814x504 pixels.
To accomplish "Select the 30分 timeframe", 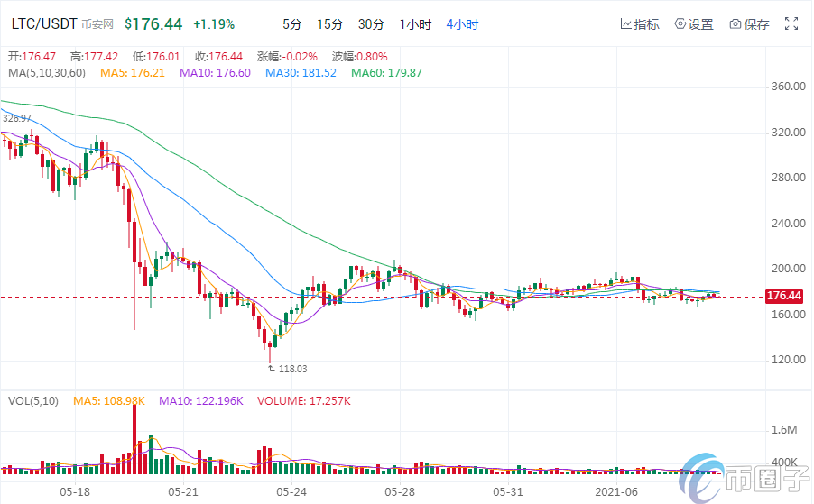I will click(370, 24).
